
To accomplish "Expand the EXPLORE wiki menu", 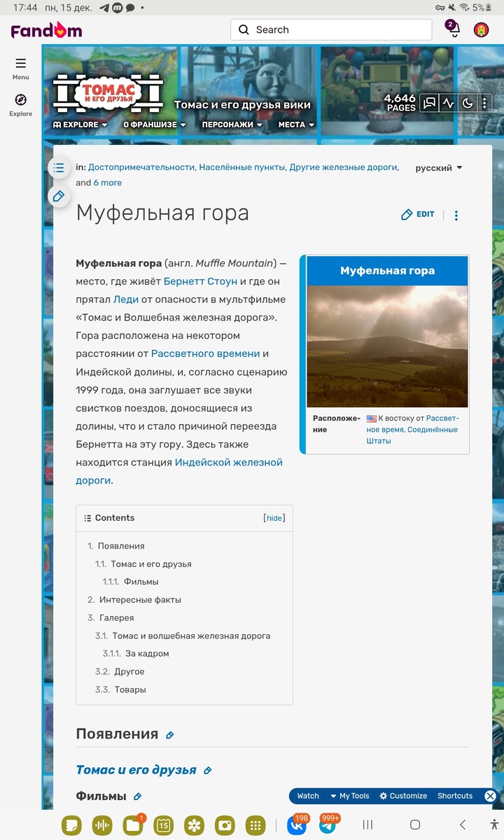I will pos(80,125).
